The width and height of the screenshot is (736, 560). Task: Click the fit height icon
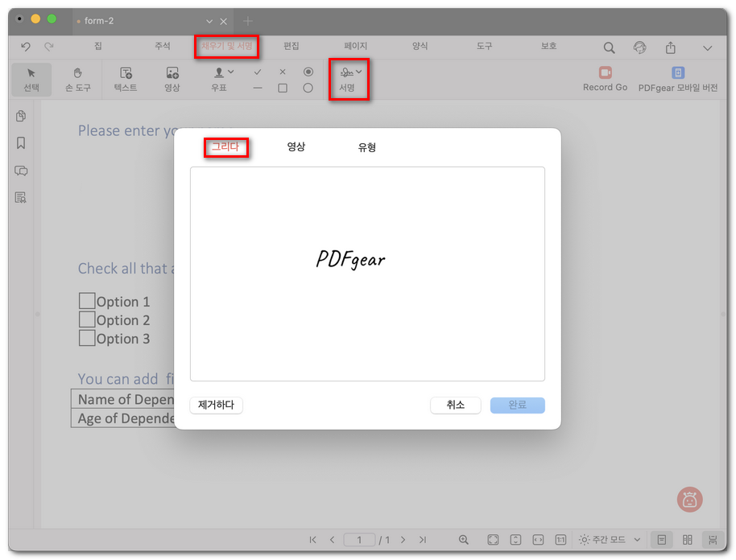click(x=515, y=540)
